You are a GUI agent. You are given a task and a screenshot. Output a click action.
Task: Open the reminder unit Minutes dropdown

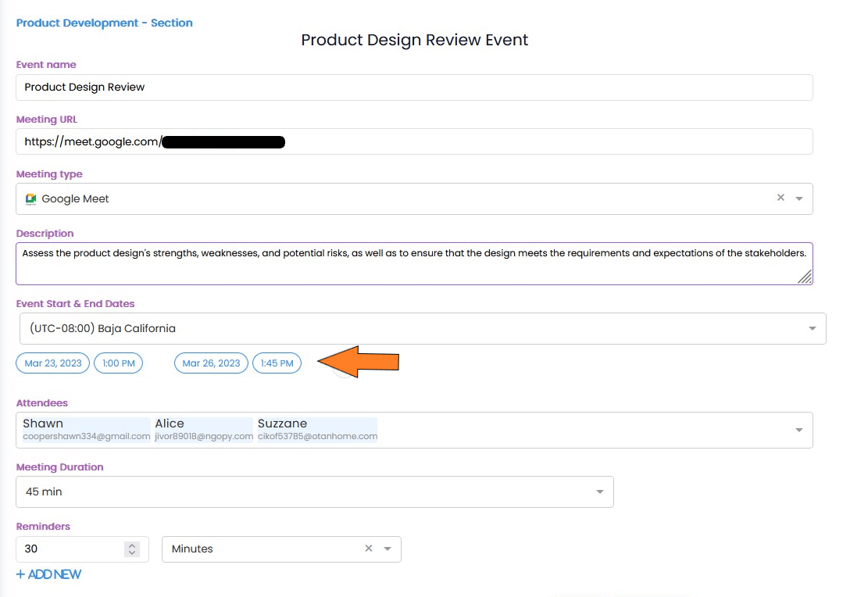(x=386, y=549)
